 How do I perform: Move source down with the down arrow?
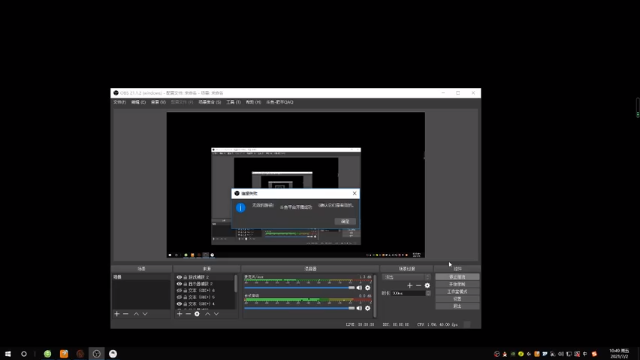point(216,314)
